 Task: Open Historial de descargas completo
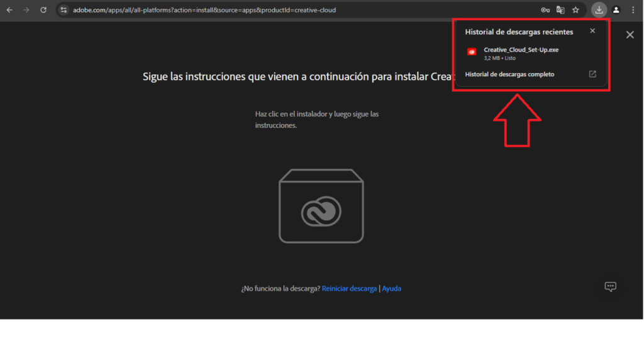coord(509,74)
